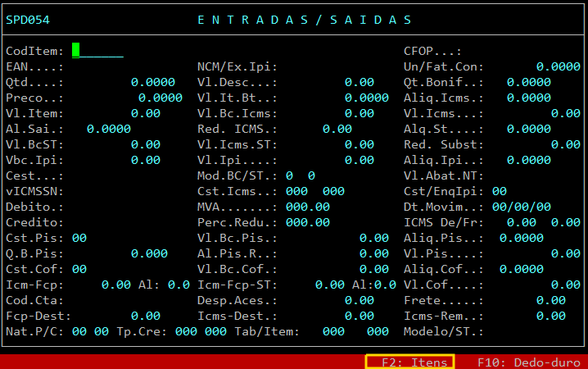The image size is (588, 369).
Task: Click the F10: Dedo-duro shortcut
Action: point(529,362)
